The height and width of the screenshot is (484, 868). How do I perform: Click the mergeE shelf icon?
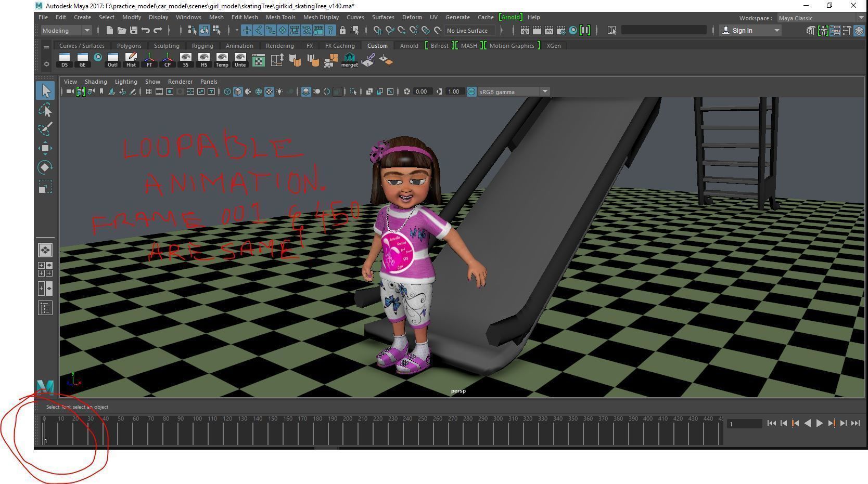click(349, 60)
